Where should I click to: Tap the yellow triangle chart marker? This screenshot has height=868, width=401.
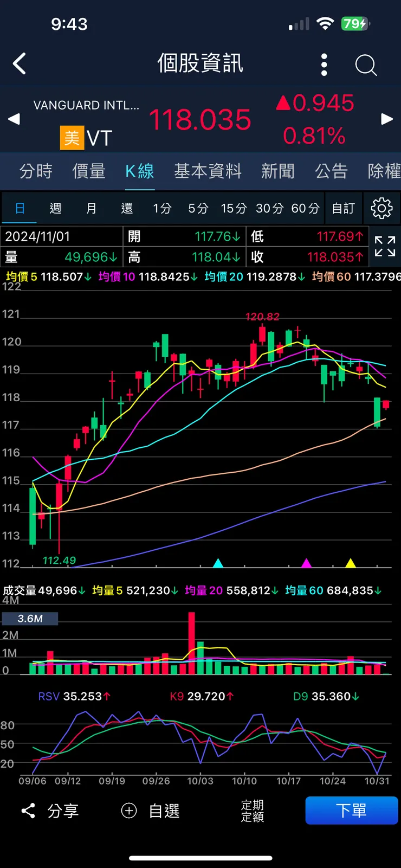(351, 563)
